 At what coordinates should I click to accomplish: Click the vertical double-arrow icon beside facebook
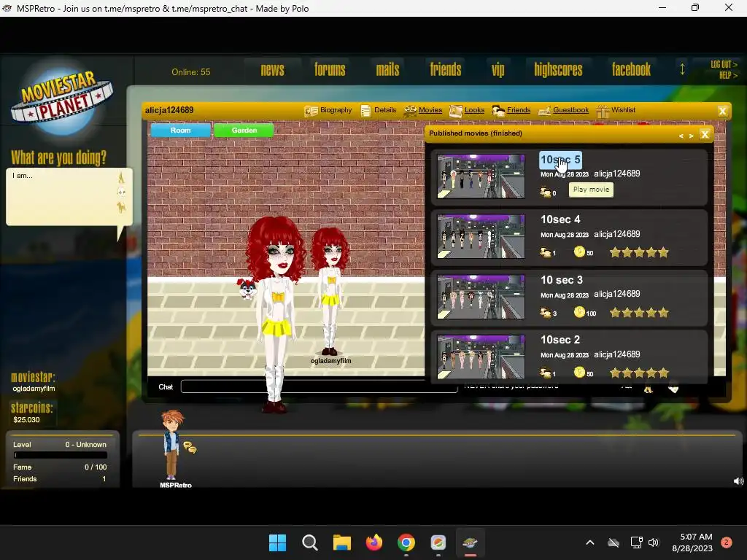coord(682,69)
